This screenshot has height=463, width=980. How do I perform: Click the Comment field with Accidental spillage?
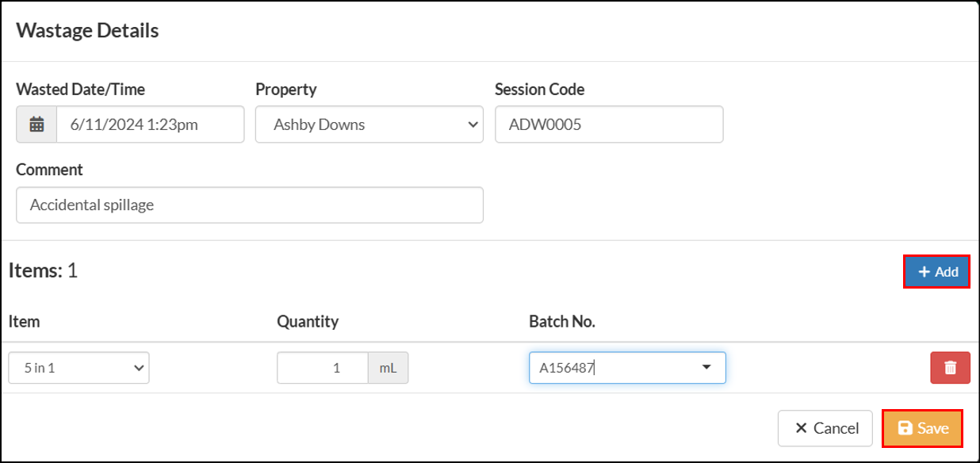[250, 205]
